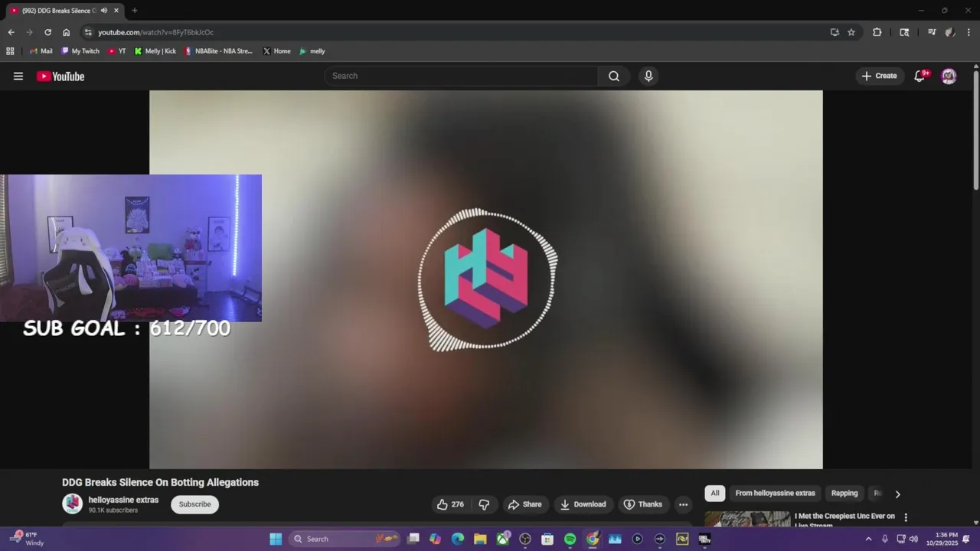Image resolution: width=980 pixels, height=551 pixels.
Task: Open Melly Kick bookmark
Action: [x=155, y=51]
